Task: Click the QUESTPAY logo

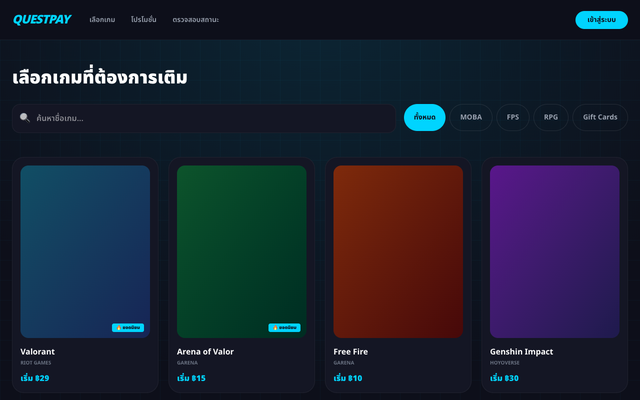Action: click(x=42, y=20)
